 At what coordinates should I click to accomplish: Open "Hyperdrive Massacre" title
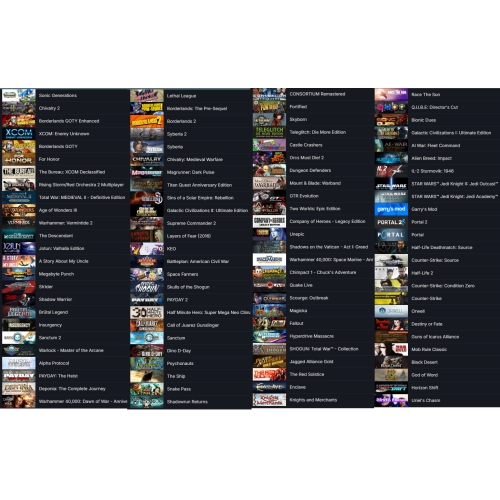pyautogui.click(x=312, y=336)
